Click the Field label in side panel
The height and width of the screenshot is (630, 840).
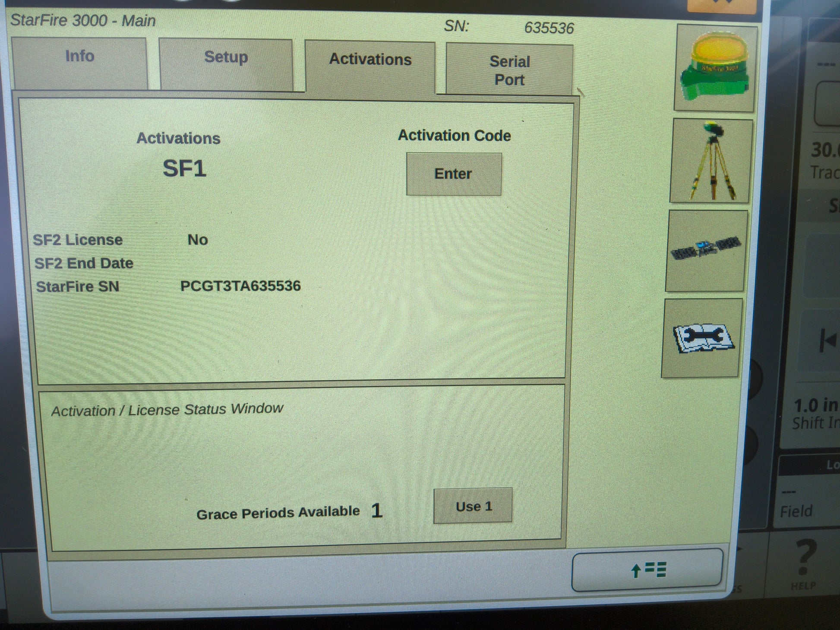(796, 511)
